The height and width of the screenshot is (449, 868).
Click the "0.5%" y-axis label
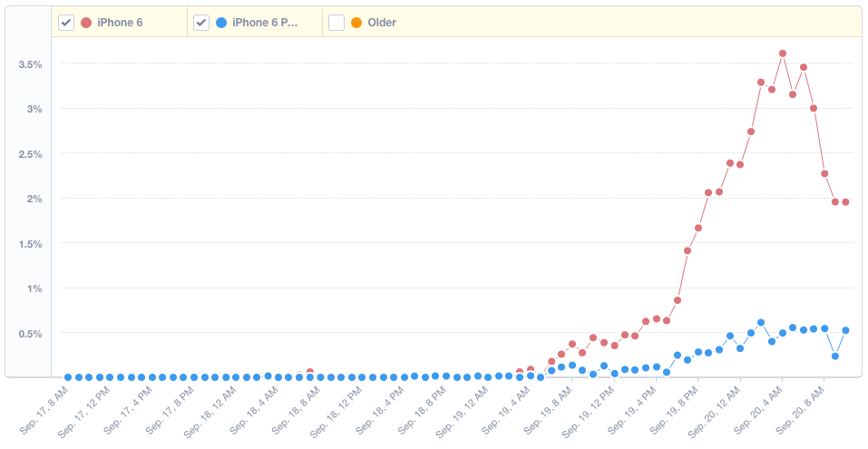coord(31,334)
